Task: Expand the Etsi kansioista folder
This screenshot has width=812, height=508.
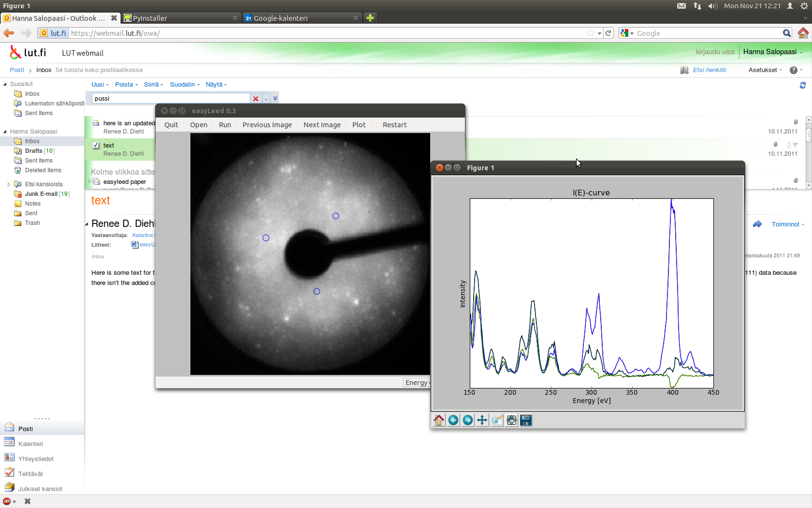Action: point(9,184)
